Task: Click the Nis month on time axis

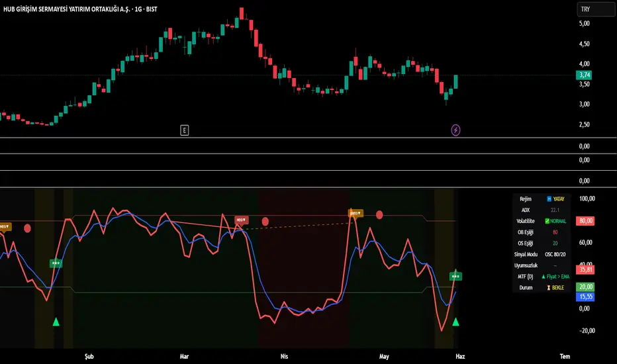Action: 284,357
